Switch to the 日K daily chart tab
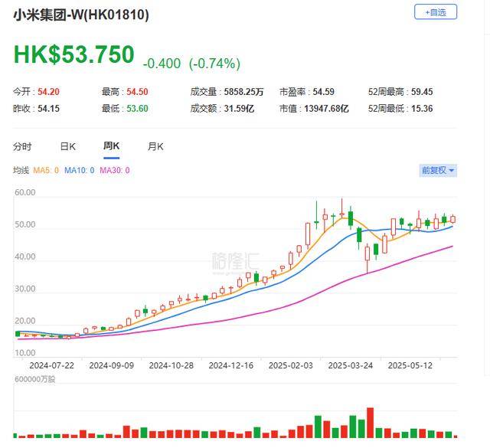 68,146
